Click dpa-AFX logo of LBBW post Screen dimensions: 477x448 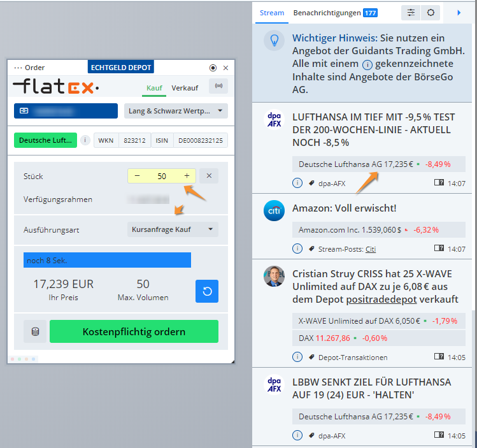[274, 384]
